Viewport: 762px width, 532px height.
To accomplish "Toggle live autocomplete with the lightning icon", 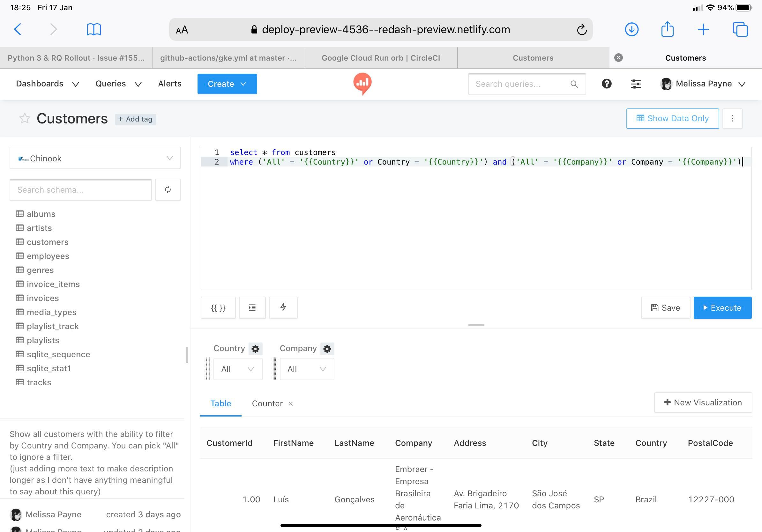I will [283, 308].
